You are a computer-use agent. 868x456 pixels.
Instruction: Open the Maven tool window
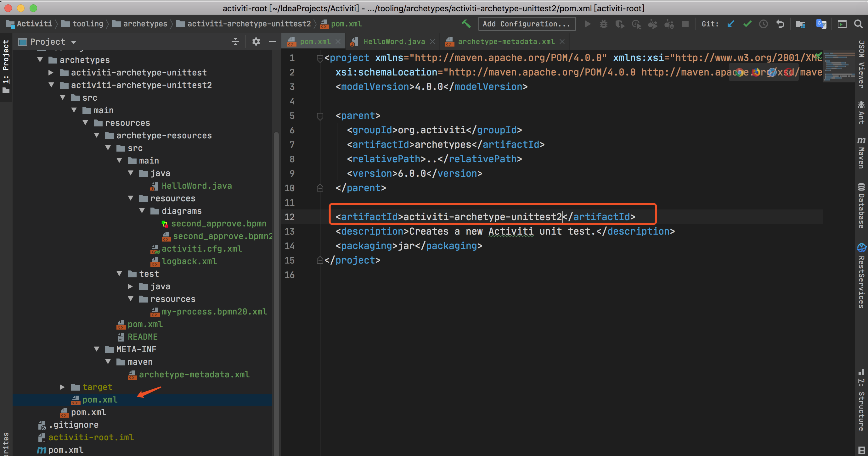click(861, 152)
